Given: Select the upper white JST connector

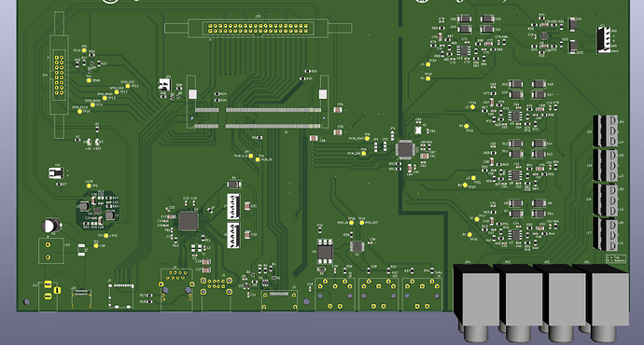Looking at the screenshot, I should click(233, 206).
